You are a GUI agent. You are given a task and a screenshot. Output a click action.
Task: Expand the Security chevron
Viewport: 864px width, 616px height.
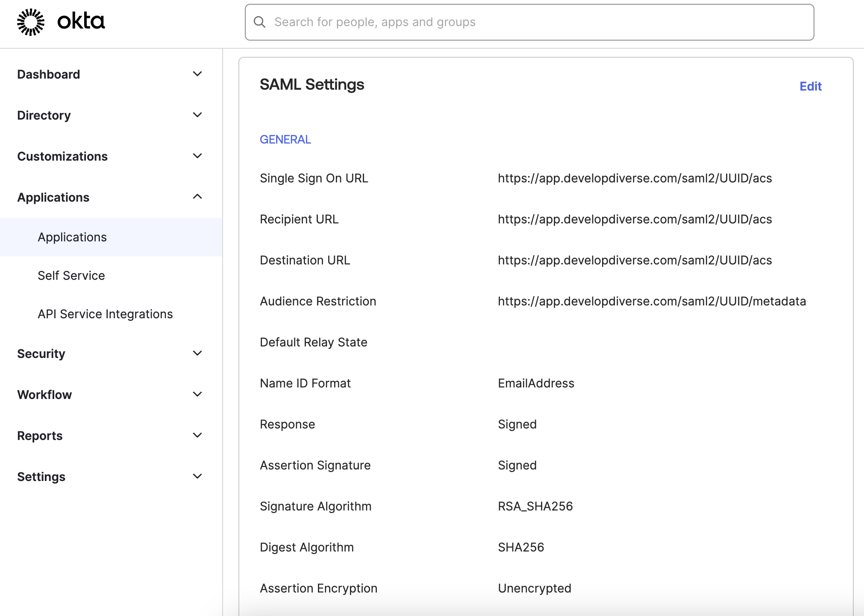(197, 353)
